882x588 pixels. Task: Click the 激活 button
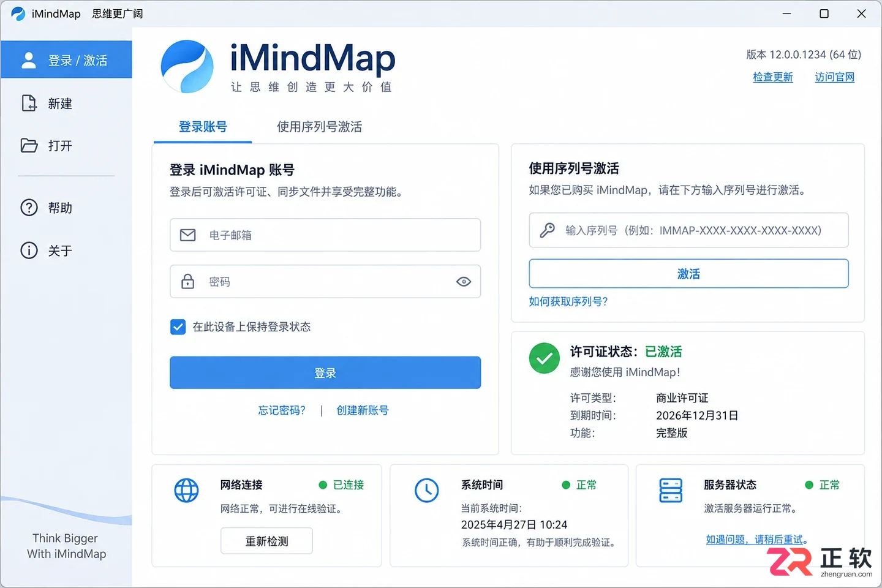pos(688,274)
